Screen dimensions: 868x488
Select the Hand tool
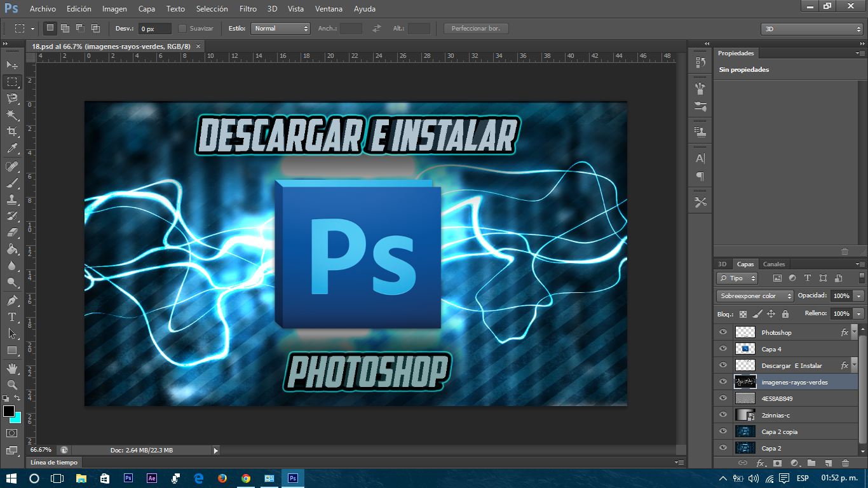(x=11, y=369)
